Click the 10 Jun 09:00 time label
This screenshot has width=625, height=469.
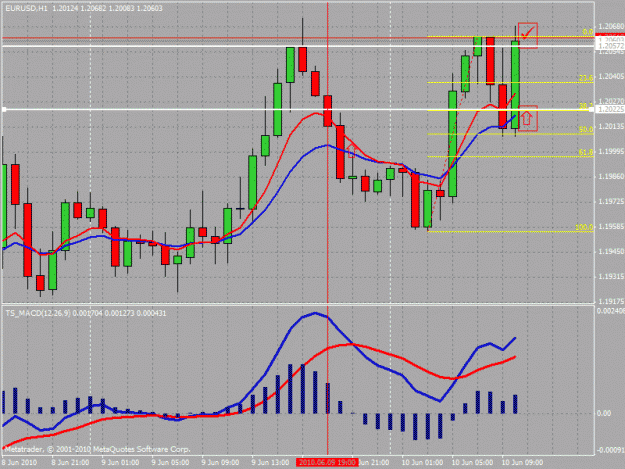522,463
